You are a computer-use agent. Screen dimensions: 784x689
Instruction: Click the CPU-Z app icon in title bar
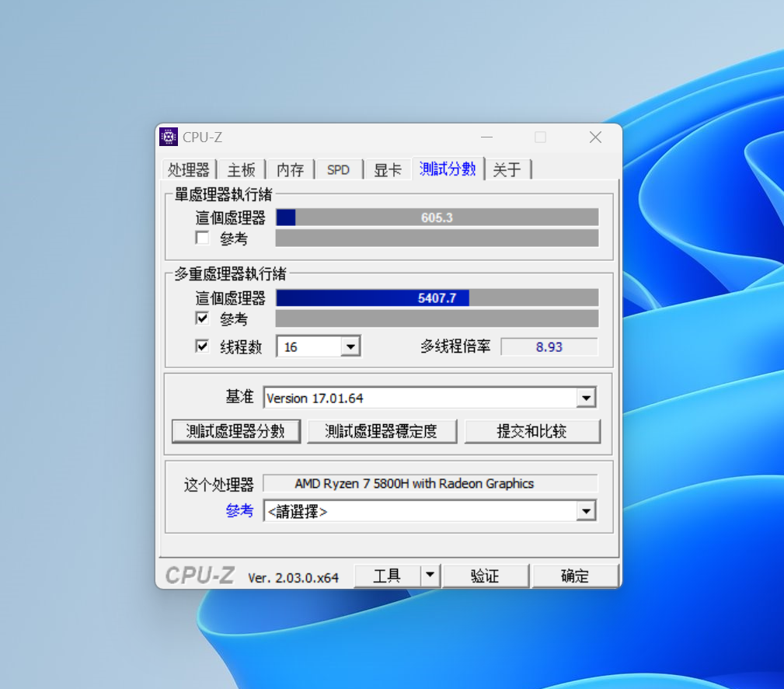(x=169, y=137)
